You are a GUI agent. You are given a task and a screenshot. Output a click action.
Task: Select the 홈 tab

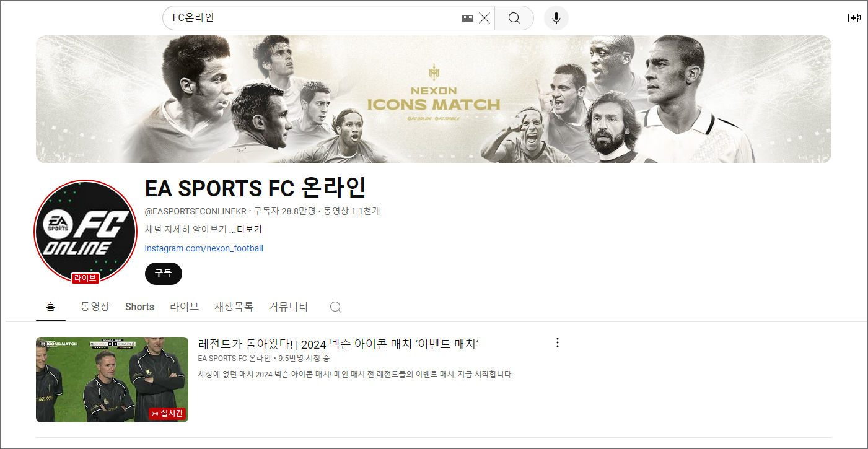point(51,307)
